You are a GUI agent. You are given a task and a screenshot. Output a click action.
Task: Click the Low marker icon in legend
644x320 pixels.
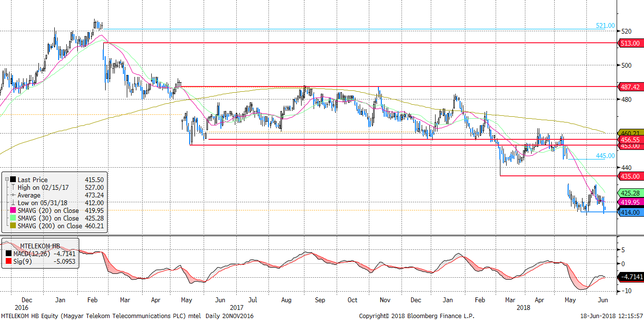point(13,203)
